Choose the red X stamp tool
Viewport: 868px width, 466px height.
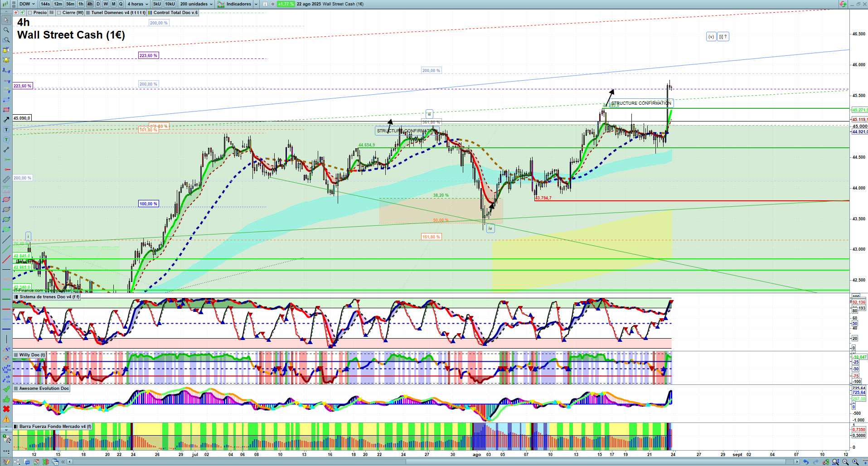(6, 409)
